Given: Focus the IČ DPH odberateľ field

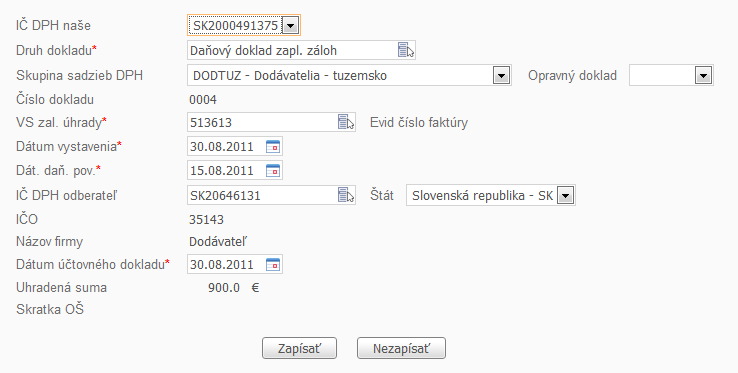Looking at the screenshot, I should [262, 195].
